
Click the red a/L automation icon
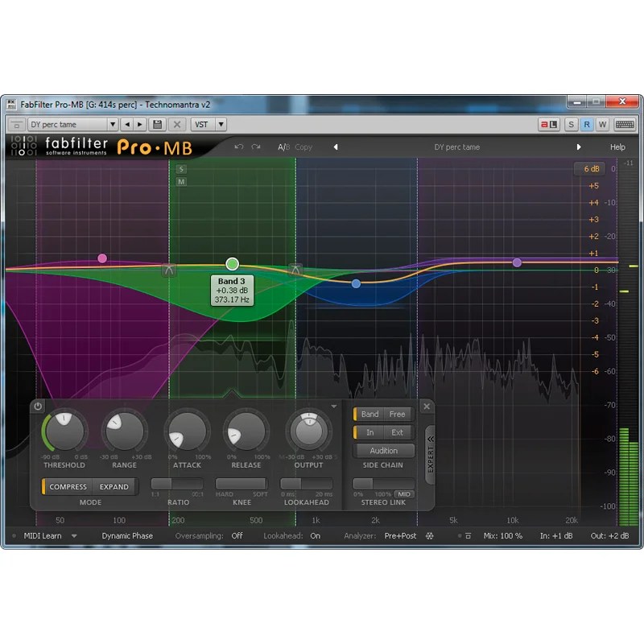549,125
